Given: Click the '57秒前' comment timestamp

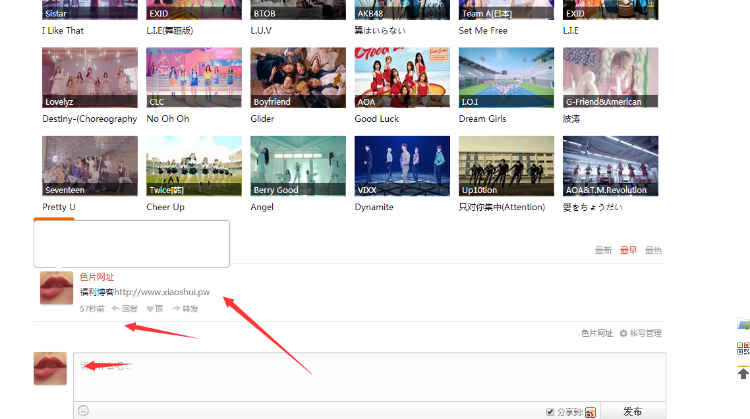Looking at the screenshot, I should point(92,309).
